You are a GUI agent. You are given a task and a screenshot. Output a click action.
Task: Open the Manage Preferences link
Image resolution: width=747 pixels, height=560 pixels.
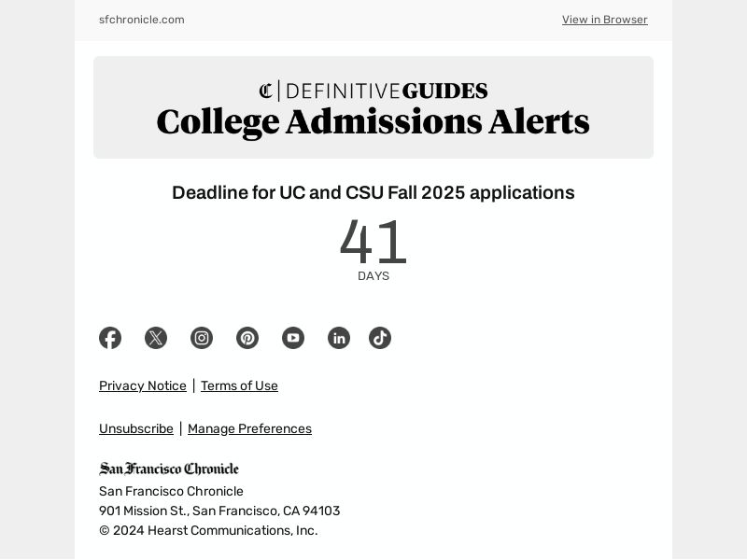(x=249, y=428)
